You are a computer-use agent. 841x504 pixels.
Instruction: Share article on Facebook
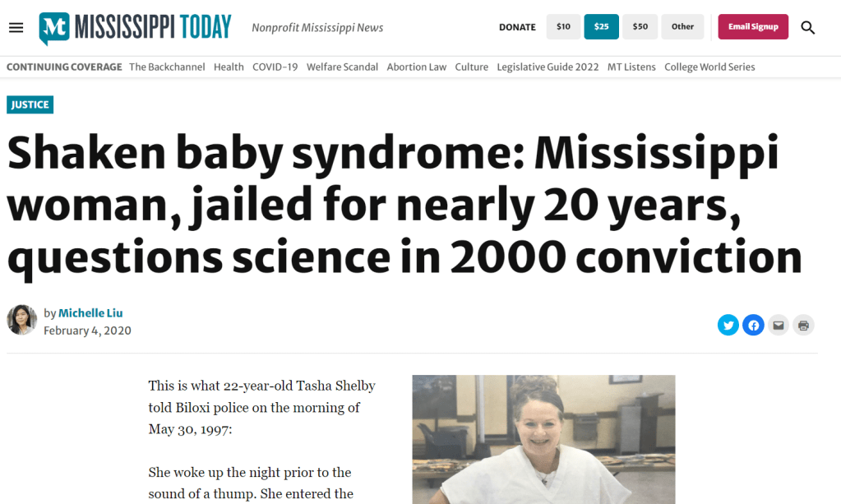[753, 325]
